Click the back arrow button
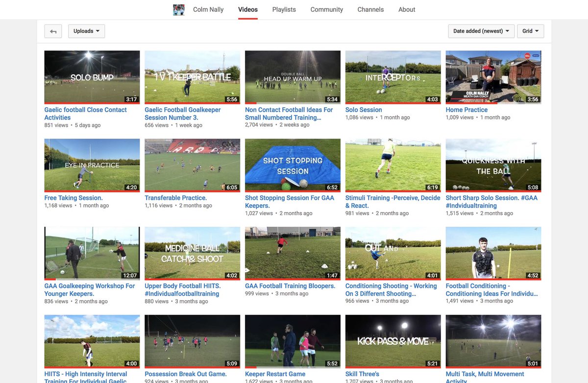Viewport: 588px width, 383px height. tap(53, 31)
